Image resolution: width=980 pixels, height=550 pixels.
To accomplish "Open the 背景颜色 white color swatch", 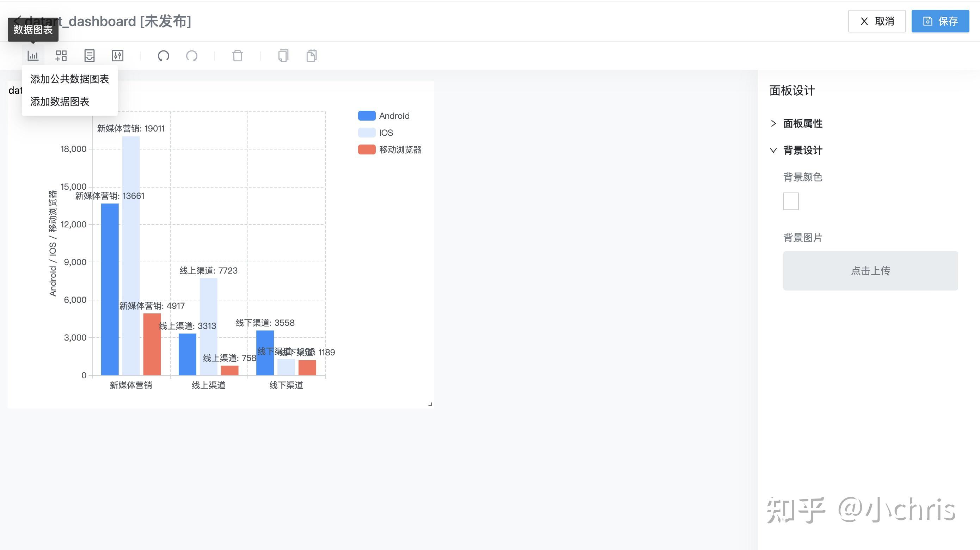I will (791, 201).
